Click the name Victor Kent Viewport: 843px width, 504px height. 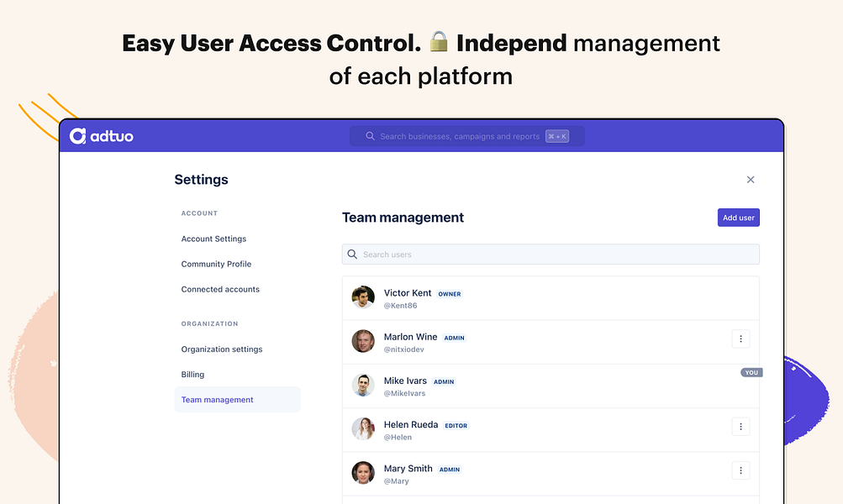[408, 293]
